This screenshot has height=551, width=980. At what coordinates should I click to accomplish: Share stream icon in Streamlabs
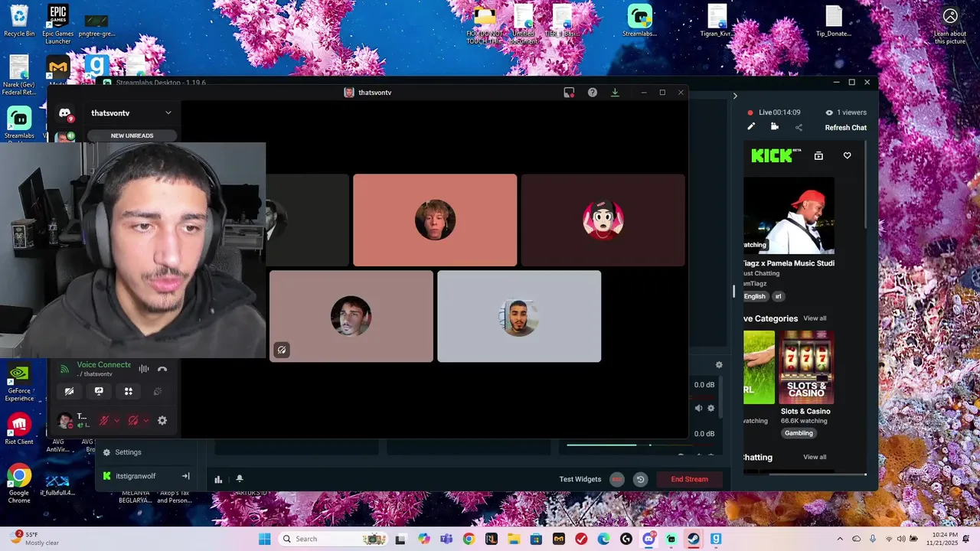(x=799, y=127)
